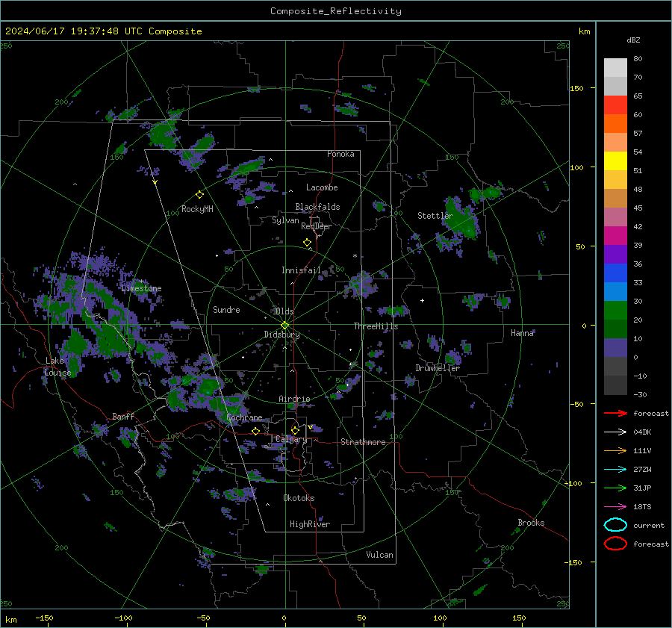Click the Composite_Reflectivity title
The height and width of the screenshot is (628, 672).
tap(336, 11)
